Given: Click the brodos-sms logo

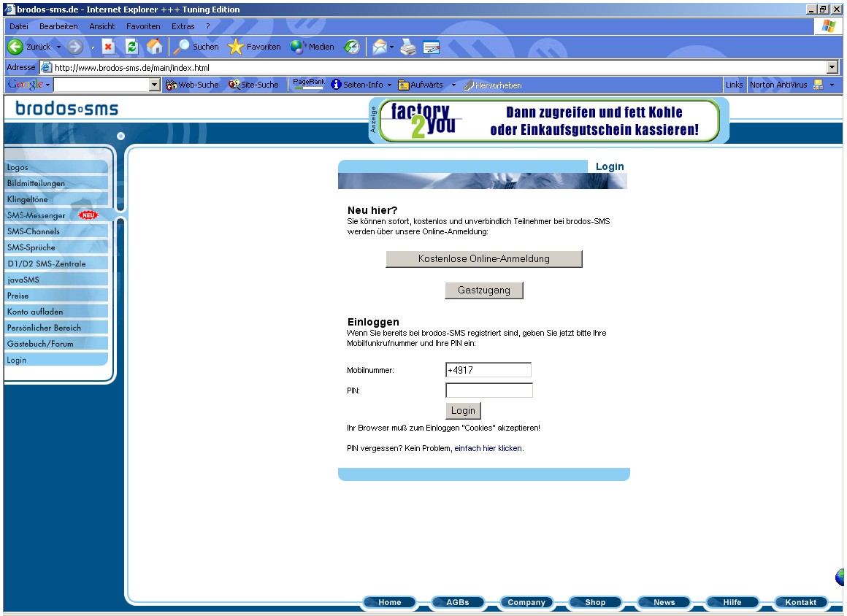Looking at the screenshot, I should [x=67, y=109].
